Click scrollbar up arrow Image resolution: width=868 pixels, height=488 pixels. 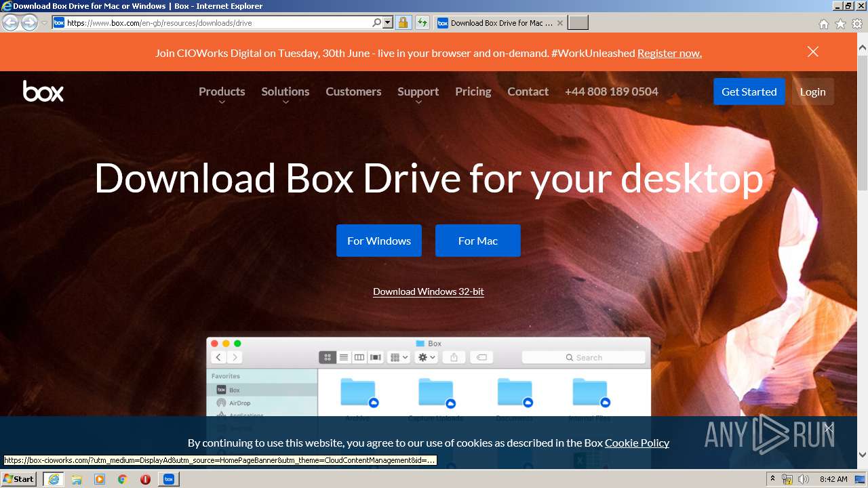click(863, 49)
